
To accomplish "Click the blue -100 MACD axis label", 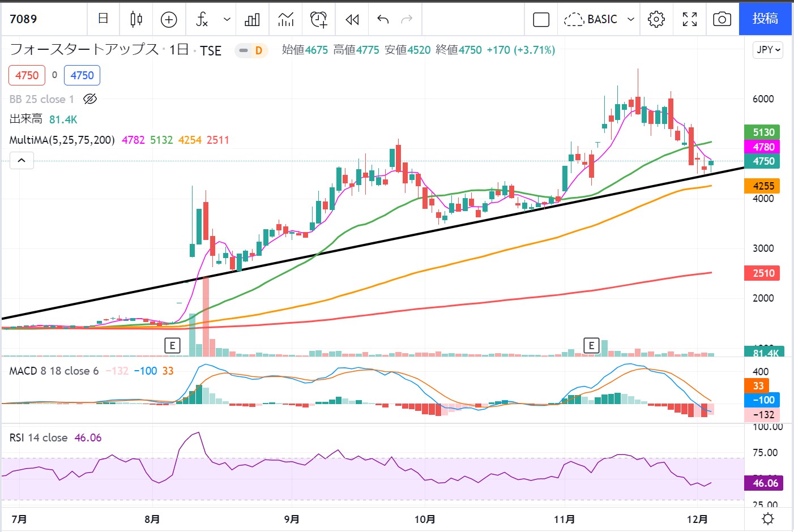I will point(763,400).
